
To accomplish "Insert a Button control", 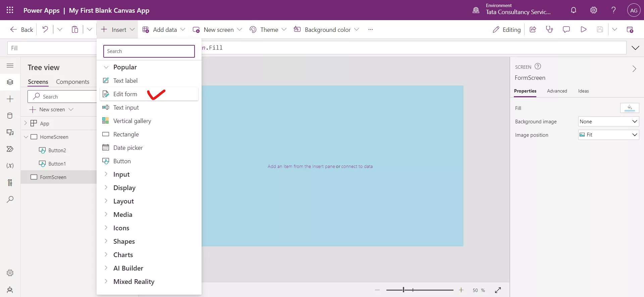I will 149,161.
